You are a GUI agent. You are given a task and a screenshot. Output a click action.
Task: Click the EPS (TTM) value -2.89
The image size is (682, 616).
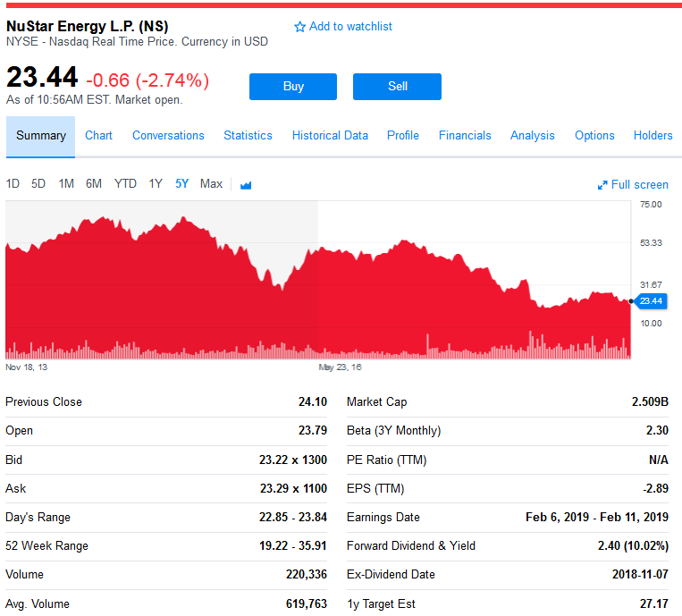655,489
